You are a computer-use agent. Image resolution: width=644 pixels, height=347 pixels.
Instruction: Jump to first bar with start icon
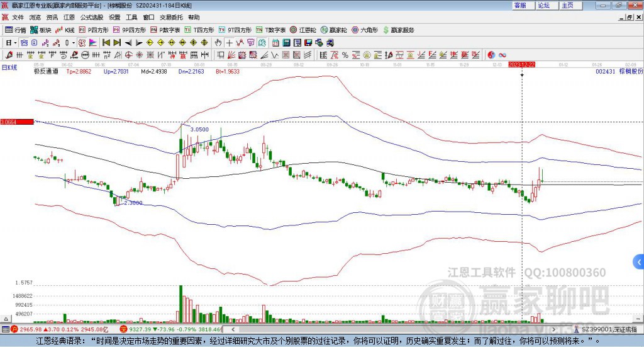point(106,43)
